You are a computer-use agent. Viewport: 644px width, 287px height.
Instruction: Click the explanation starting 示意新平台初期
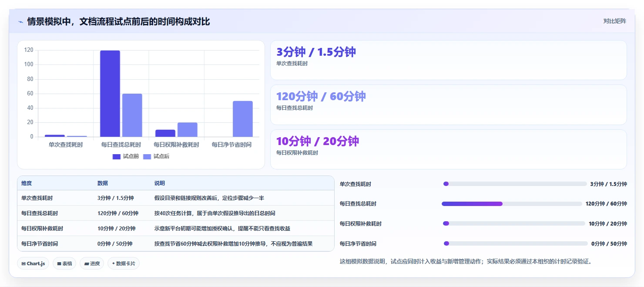pos(222,229)
